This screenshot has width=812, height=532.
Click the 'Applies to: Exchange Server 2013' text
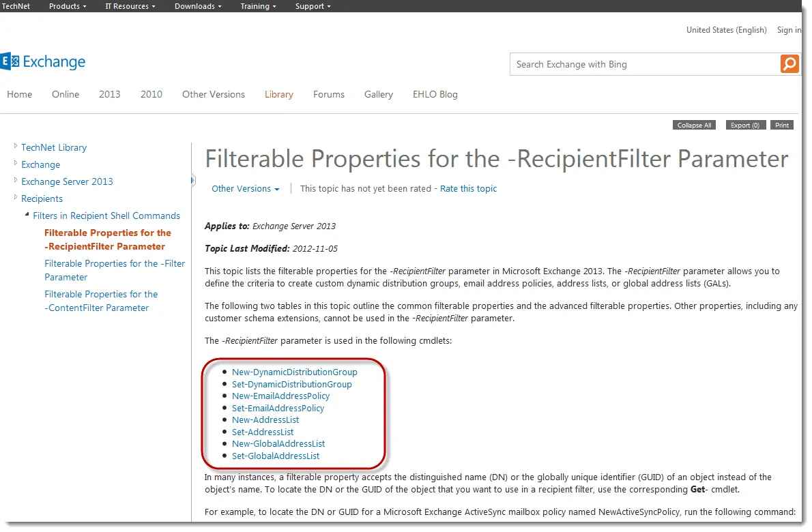270,226
